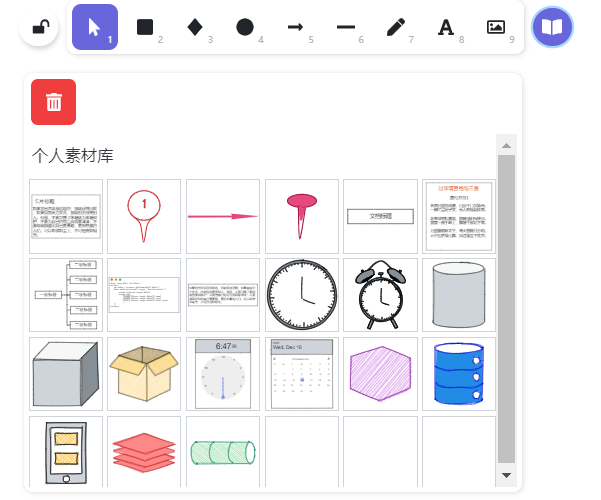Insert the tree mind-map diagram item
The width and height of the screenshot is (601, 500).
click(66, 295)
